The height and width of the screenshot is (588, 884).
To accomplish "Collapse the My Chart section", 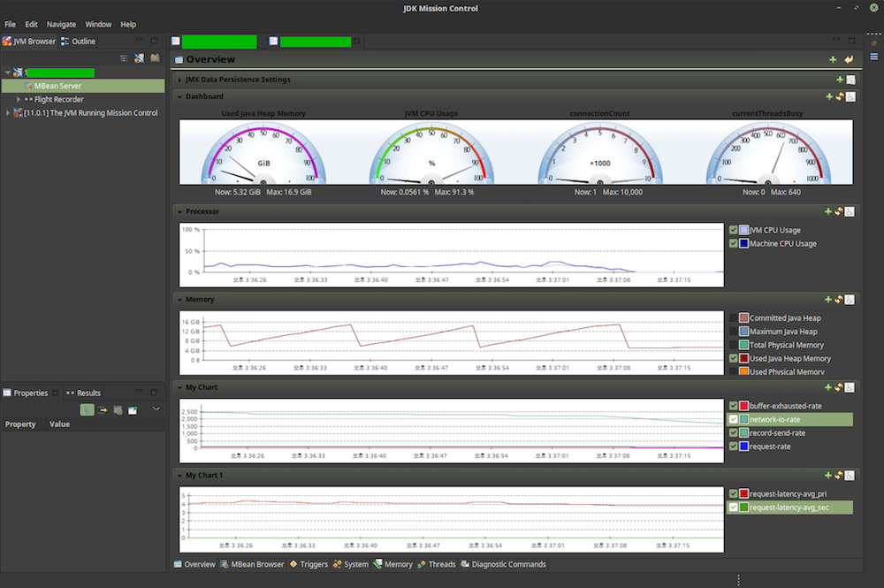I will click(179, 388).
